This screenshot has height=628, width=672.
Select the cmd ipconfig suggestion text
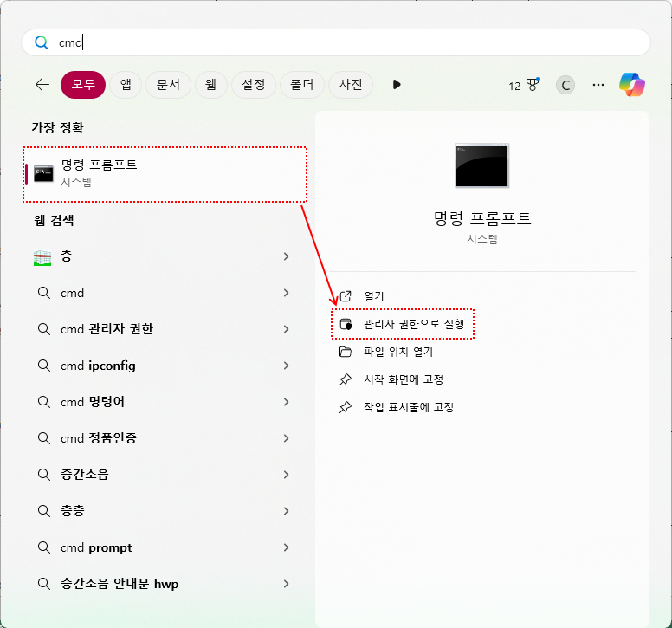click(98, 366)
